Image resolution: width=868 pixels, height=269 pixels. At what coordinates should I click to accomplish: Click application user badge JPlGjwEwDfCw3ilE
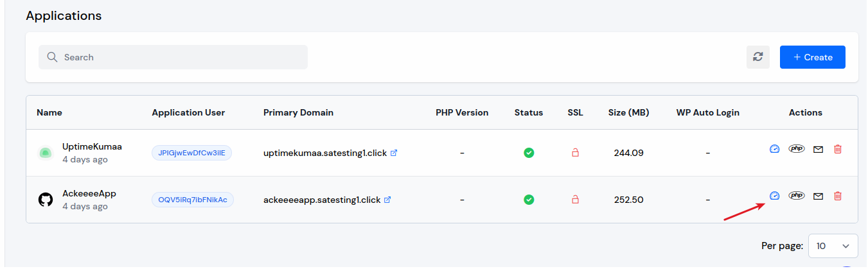pyautogui.click(x=191, y=153)
